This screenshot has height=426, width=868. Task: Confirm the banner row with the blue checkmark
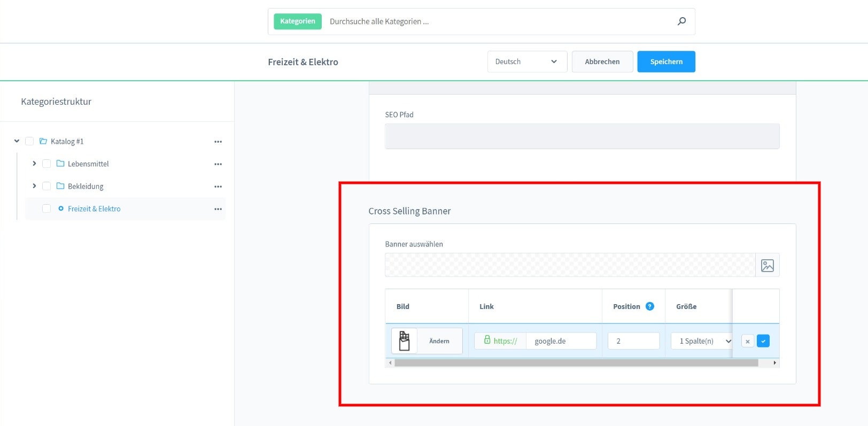pos(763,341)
